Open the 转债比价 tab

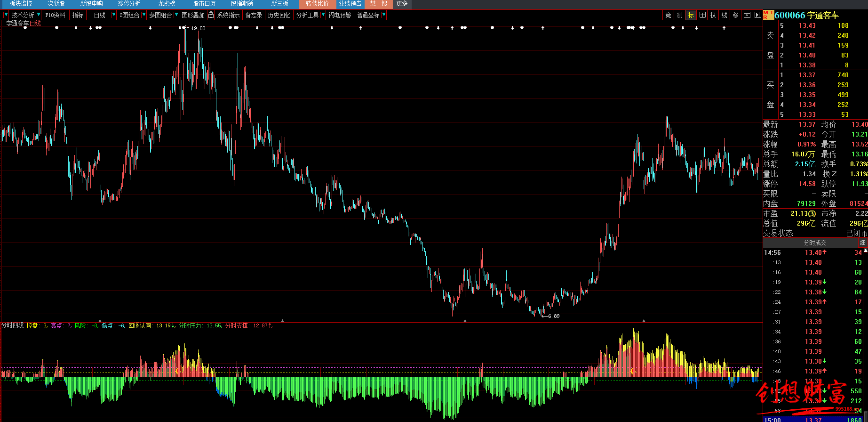(317, 4)
